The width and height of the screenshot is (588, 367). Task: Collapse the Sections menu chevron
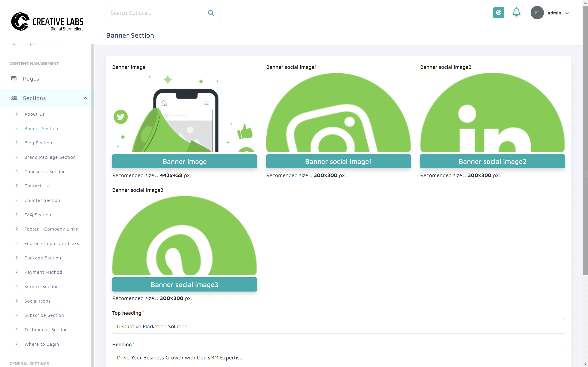85,98
